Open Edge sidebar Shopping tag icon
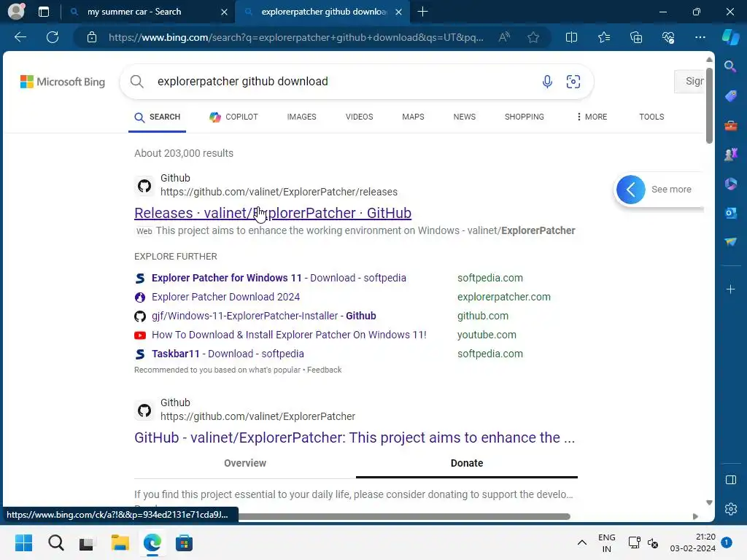This screenshot has height=560, width=747. 729,96
